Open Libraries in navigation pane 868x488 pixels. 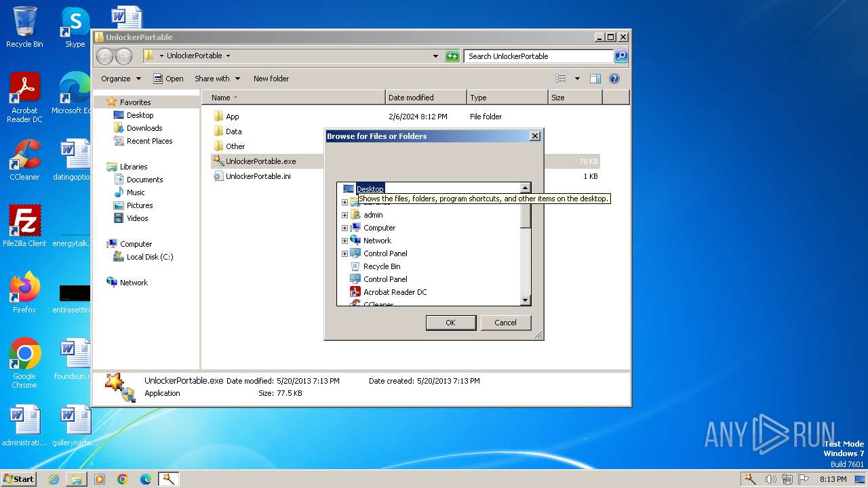coord(134,167)
